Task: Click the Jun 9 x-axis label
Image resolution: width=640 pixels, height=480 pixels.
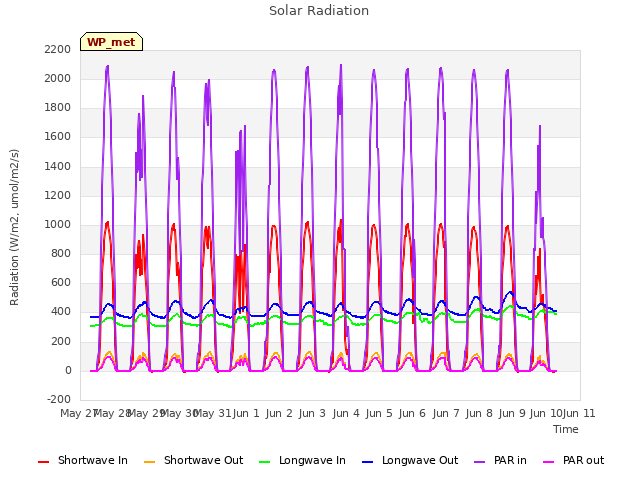Action: point(512,413)
